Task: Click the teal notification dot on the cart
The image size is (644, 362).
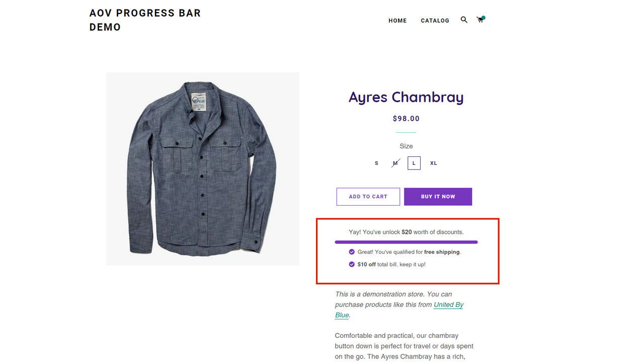Action: [484, 17]
